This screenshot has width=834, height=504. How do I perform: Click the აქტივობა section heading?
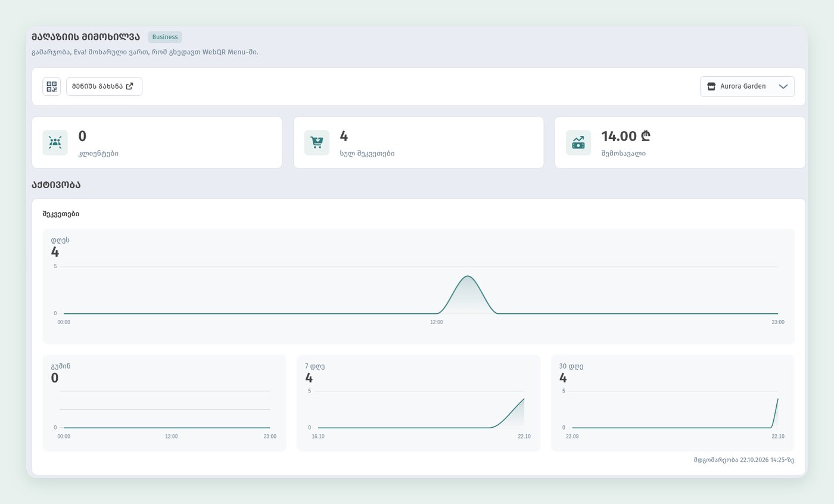[56, 185]
